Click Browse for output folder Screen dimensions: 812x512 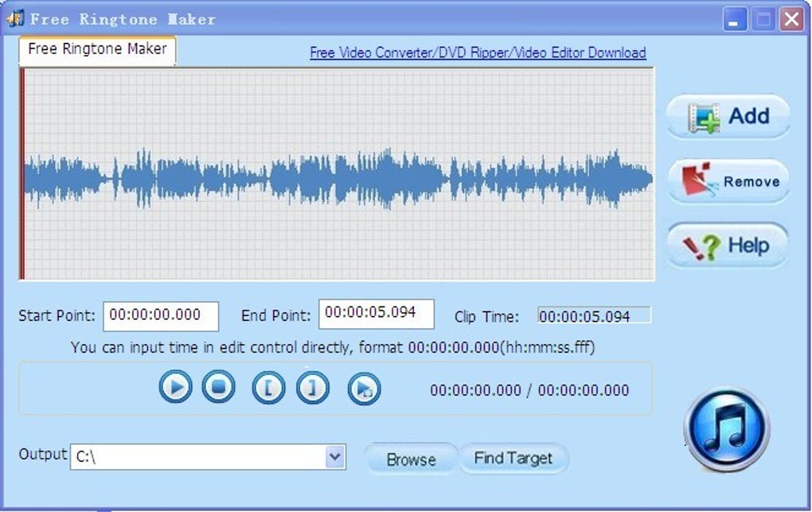point(412,459)
